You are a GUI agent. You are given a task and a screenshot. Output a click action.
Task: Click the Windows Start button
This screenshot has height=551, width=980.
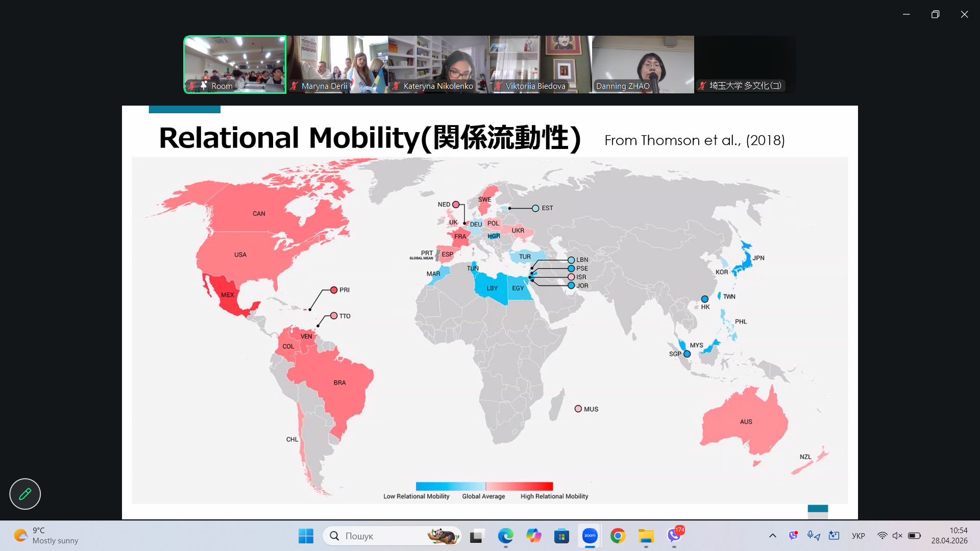click(306, 536)
